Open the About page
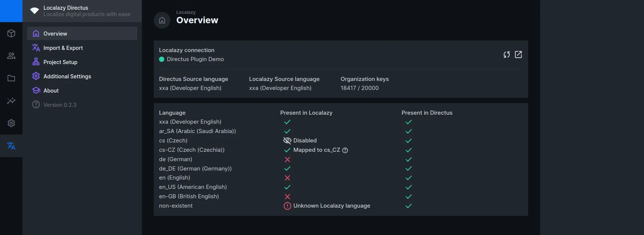Image resolution: width=644 pixels, height=235 pixels. [51, 90]
